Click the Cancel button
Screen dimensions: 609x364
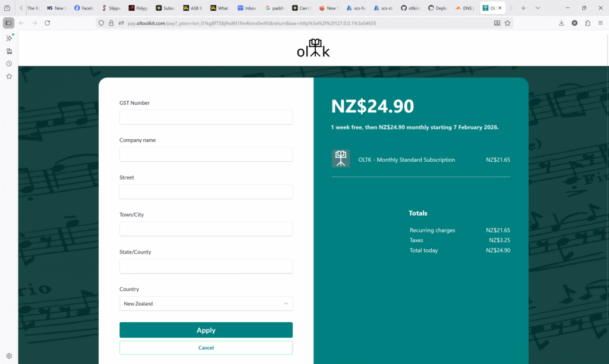pos(206,347)
